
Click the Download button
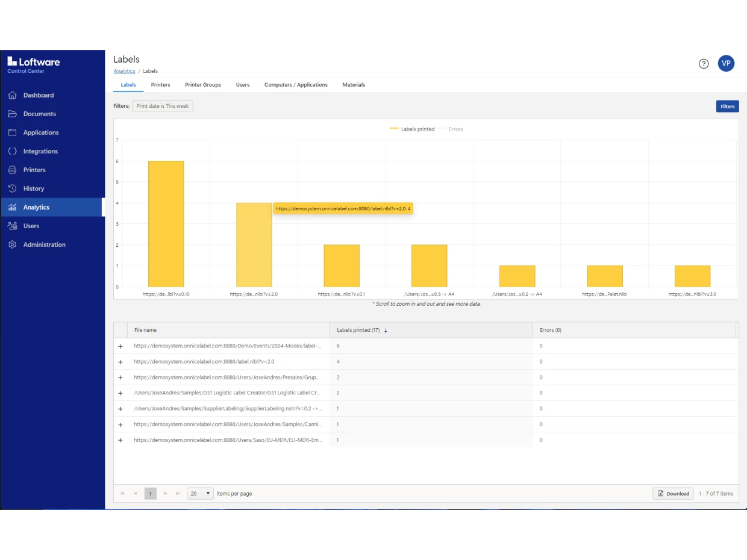point(673,493)
